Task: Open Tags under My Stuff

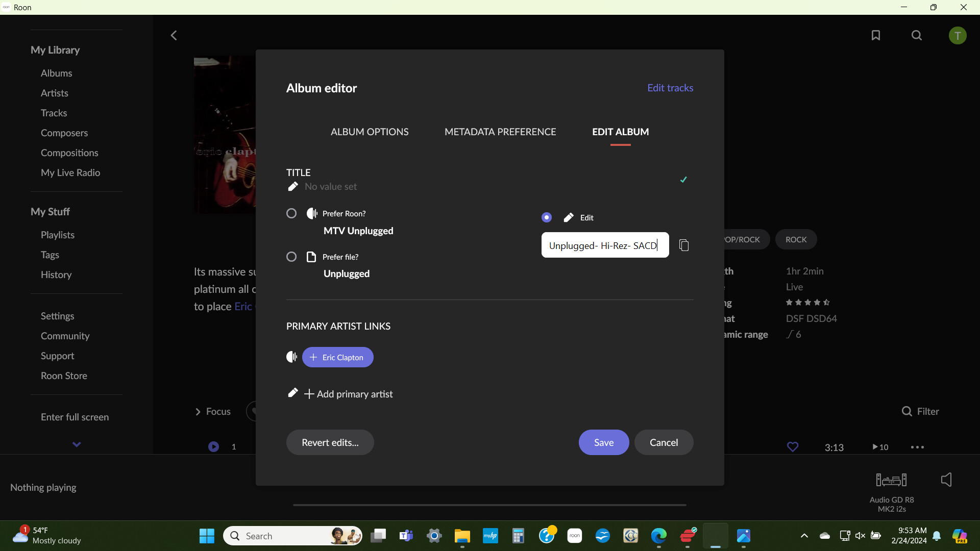Action: point(50,255)
